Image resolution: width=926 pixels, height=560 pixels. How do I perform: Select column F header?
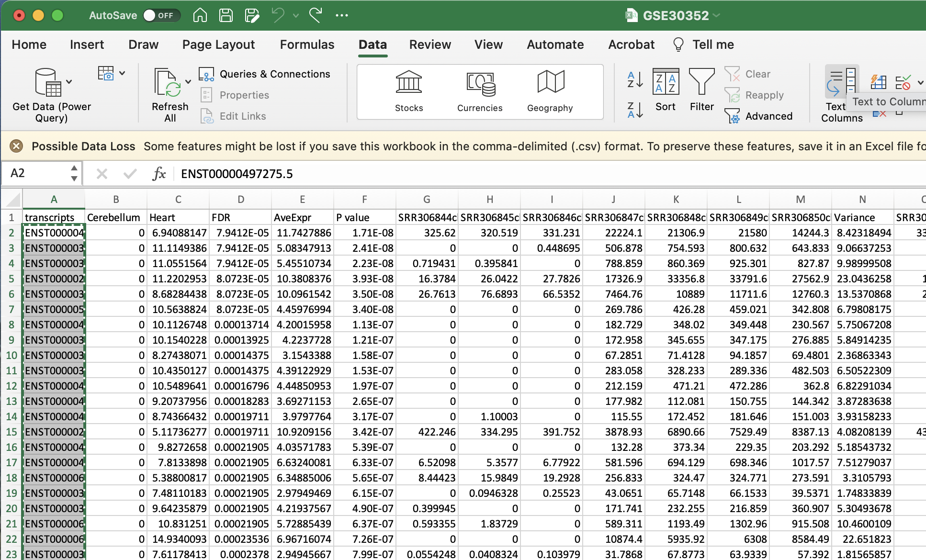[x=365, y=199]
